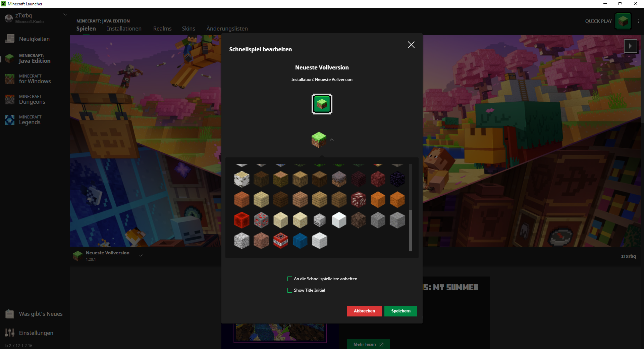Enable 'An die Schnellspielleiste anheften' checkbox
Image resolution: width=644 pixels, height=349 pixels.
[x=290, y=279]
